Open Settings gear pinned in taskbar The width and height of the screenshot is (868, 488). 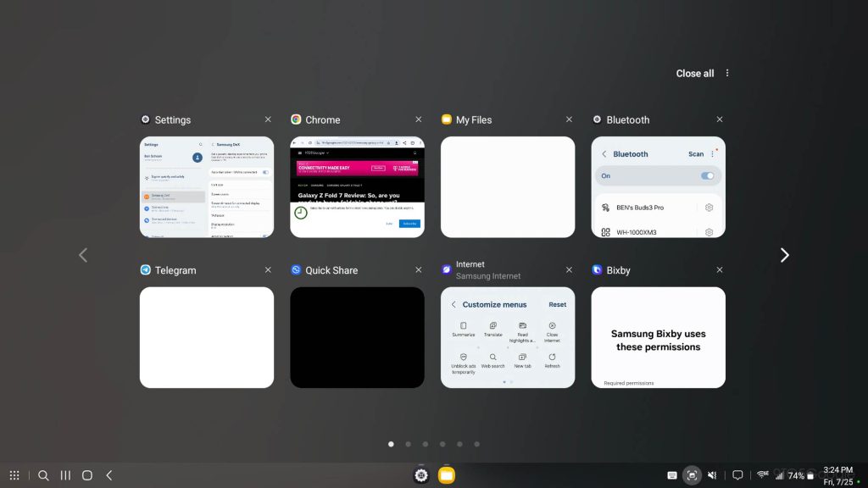point(421,475)
